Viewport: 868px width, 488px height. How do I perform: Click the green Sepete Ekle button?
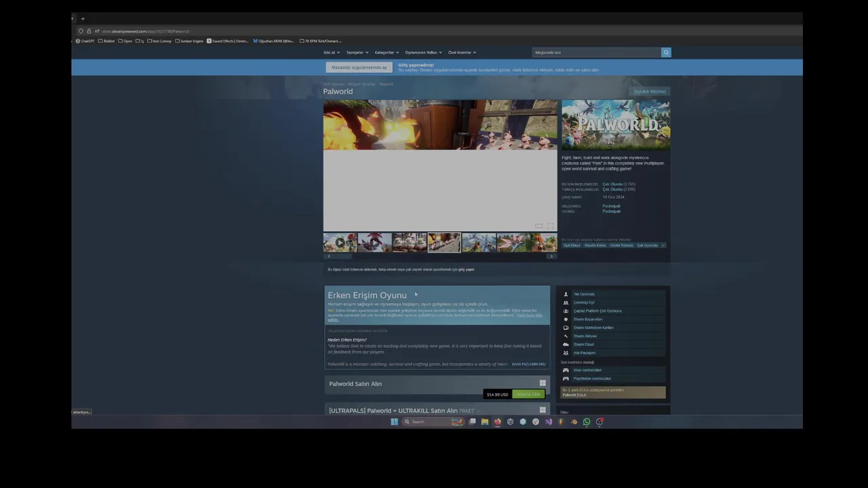click(x=528, y=394)
